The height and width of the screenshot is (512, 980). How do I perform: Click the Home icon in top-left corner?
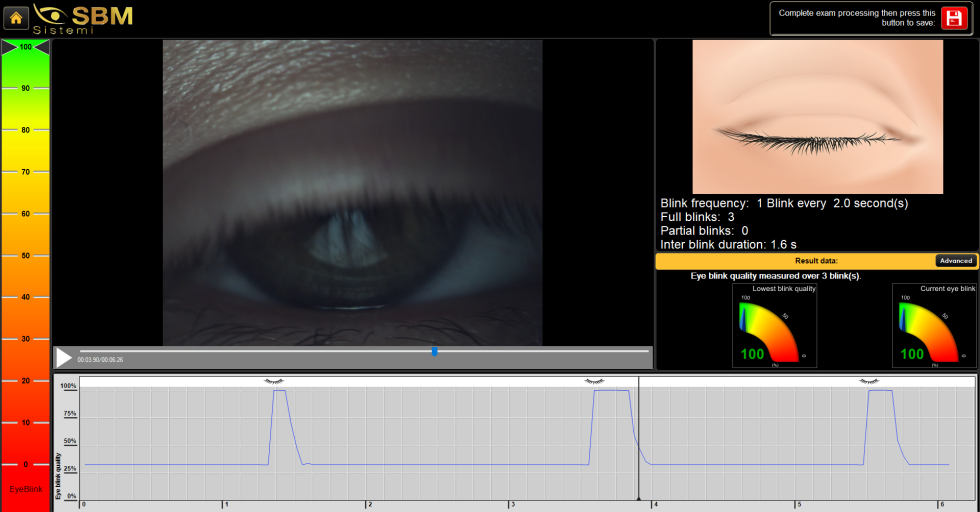pyautogui.click(x=17, y=17)
